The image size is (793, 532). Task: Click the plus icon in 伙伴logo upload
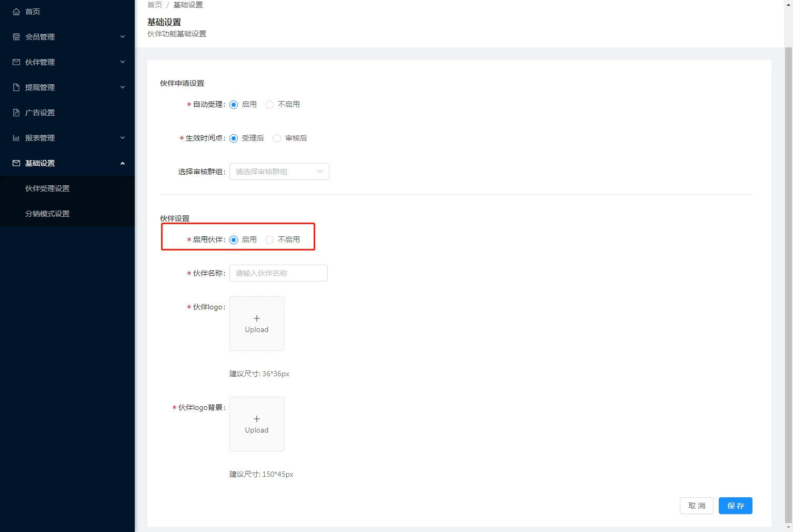[257, 318]
